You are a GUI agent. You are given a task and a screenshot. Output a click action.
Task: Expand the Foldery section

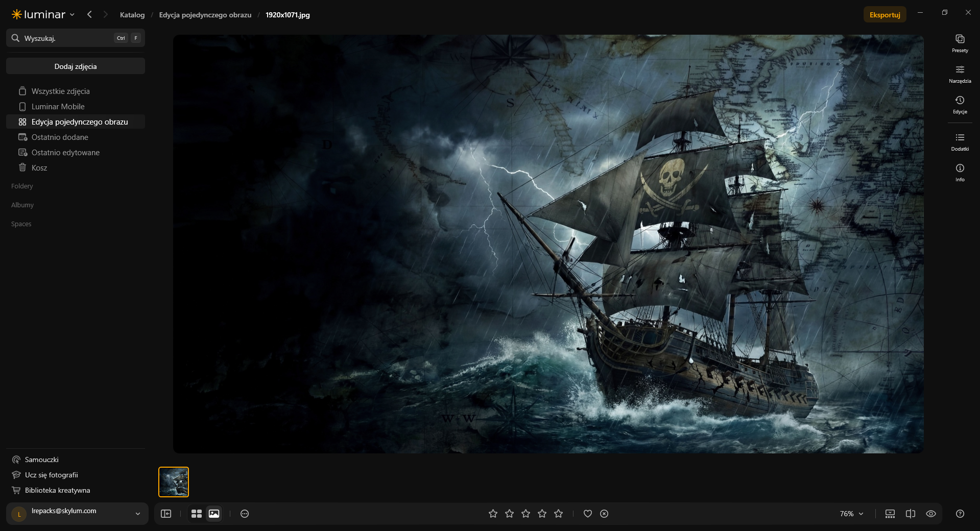pyautogui.click(x=22, y=186)
